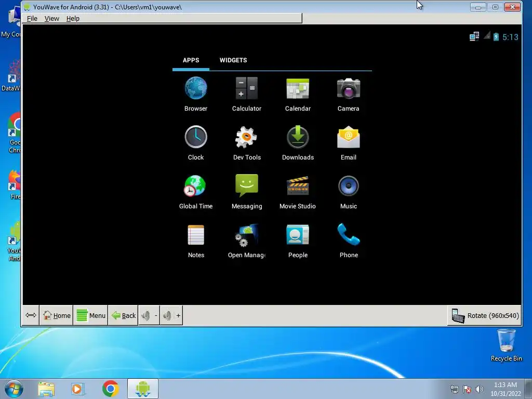Image resolution: width=532 pixels, height=399 pixels.
Task: Click the Action Center flag tray icon
Action: point(467,389)
